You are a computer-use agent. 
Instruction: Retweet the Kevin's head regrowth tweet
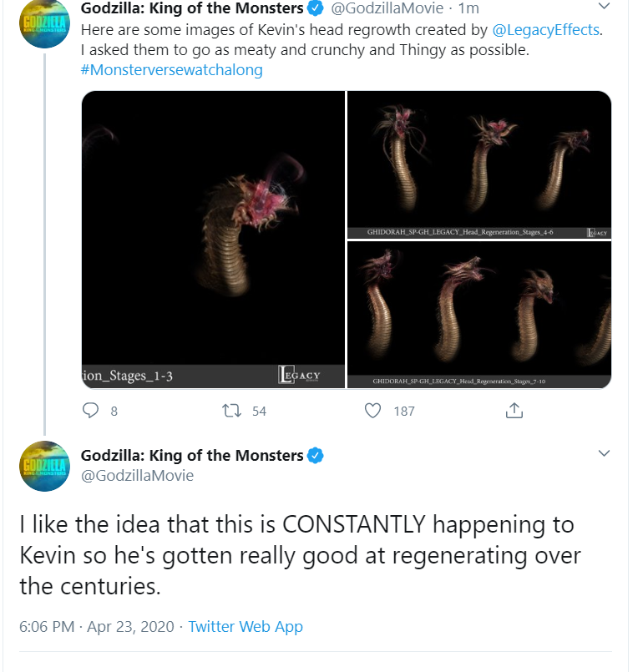pos(232,411)
